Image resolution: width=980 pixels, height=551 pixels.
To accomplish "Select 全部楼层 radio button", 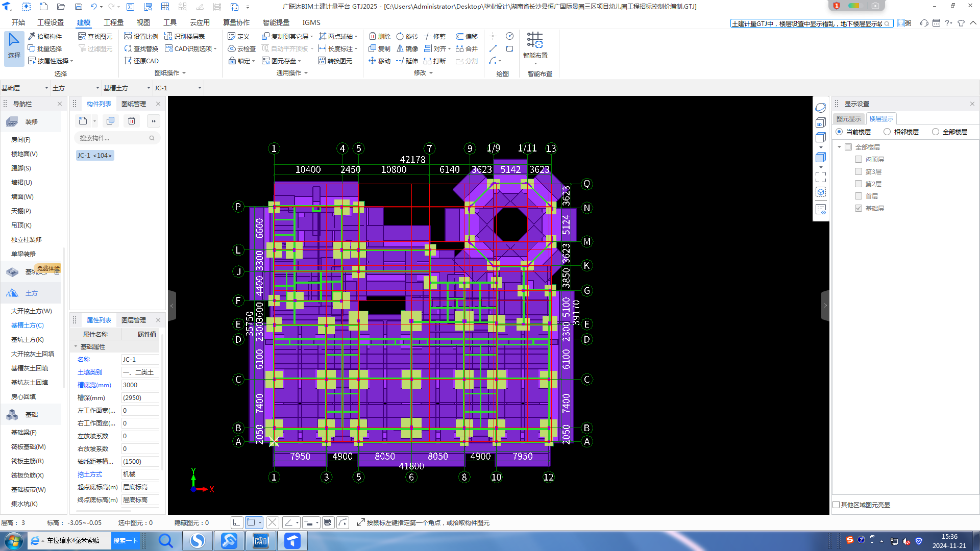I will pos(935,132).
